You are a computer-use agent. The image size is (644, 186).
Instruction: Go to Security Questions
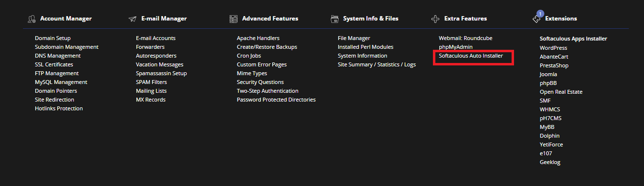[x=260, y=82]
